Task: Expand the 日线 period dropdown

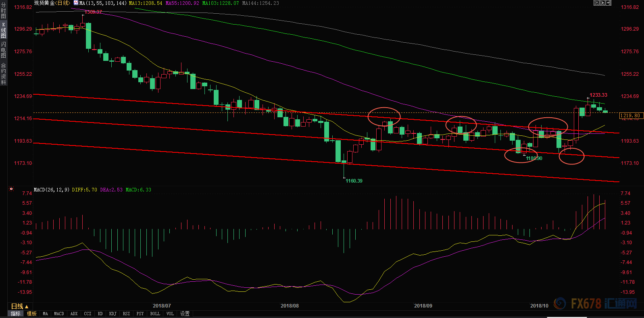Action: [19, 307]
